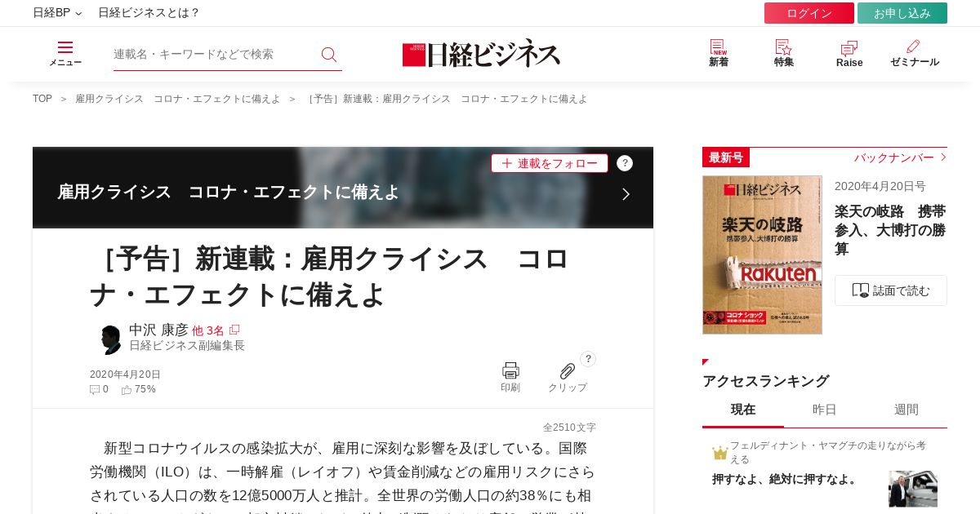This screenshot has width=980, height=514.
Task: Open series page via banner chevron
Action: point(626,194)
